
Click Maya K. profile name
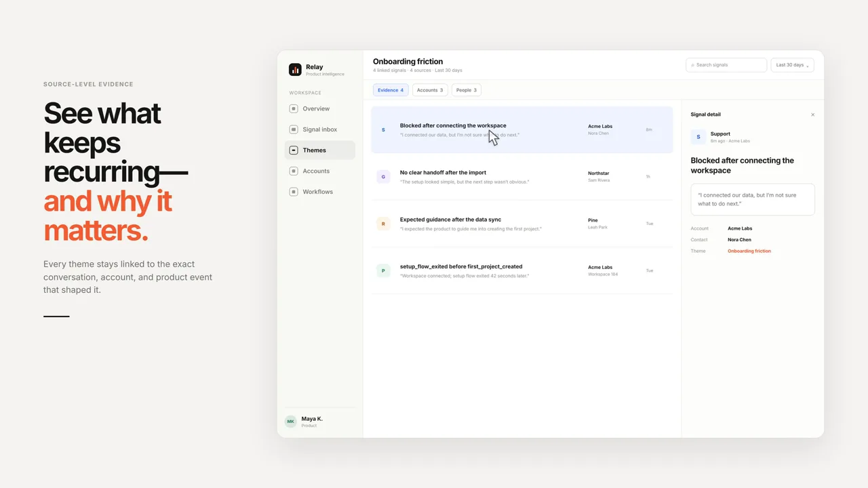pyautogui.click(x=312, y=419)
